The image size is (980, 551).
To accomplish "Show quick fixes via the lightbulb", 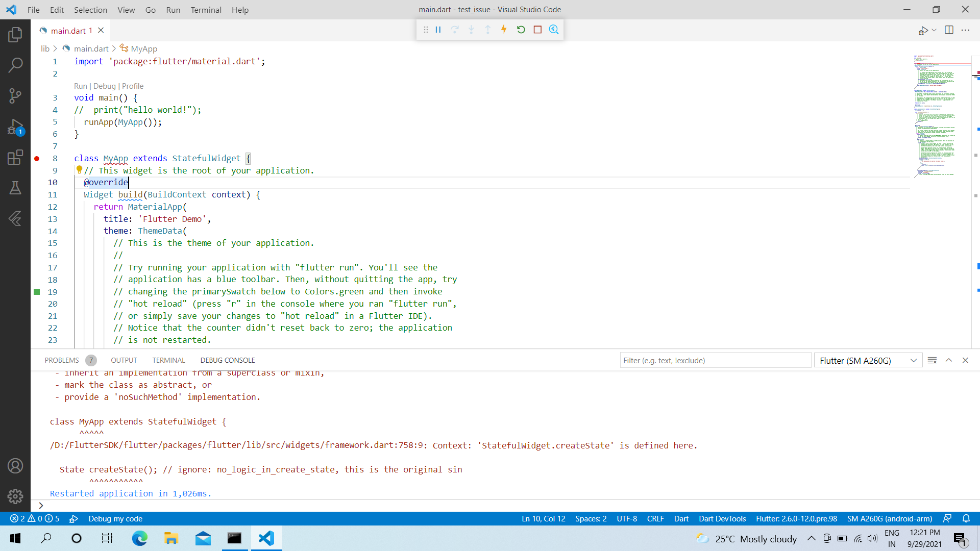I will coord(79,170).
